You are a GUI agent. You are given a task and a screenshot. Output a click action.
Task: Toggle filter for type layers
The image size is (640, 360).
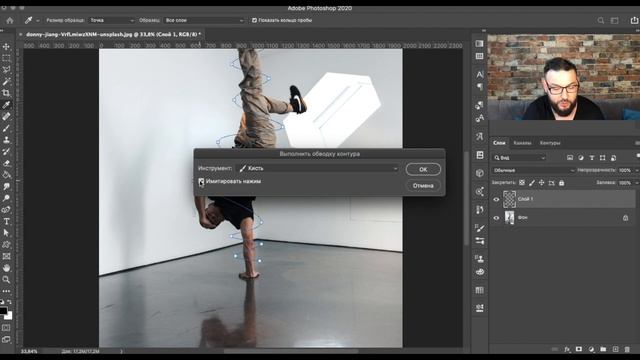tap(591, 158)
